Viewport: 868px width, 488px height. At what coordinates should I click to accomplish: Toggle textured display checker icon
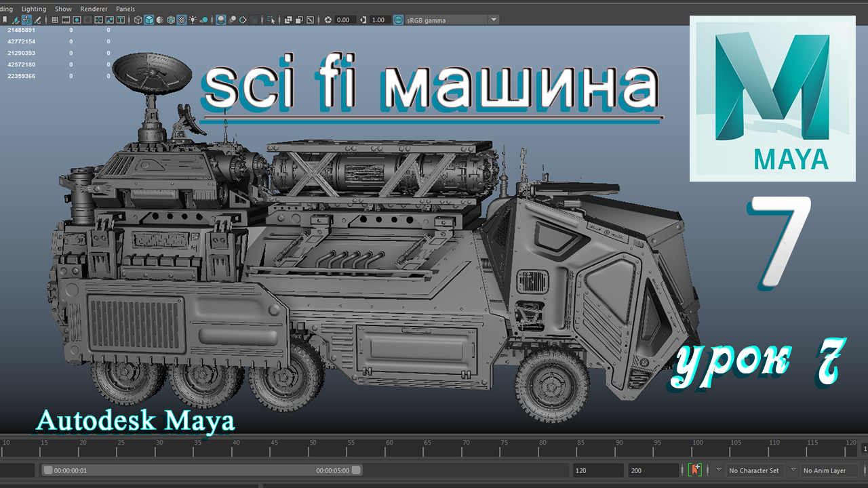pos(182,20)
